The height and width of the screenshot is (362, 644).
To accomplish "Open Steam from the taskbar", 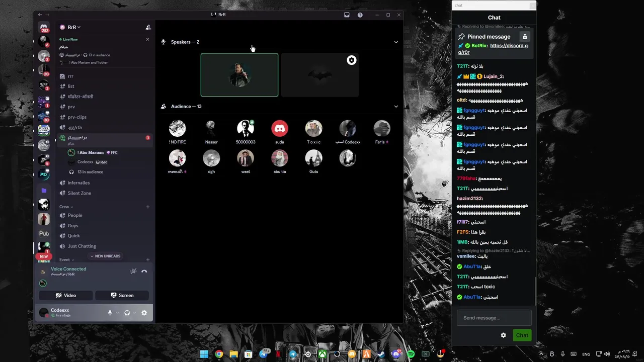I will tap(381, 354).
